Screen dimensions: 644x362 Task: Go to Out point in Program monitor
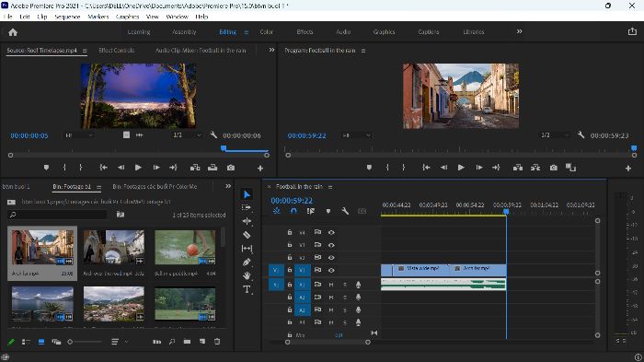tap(496, 168)
